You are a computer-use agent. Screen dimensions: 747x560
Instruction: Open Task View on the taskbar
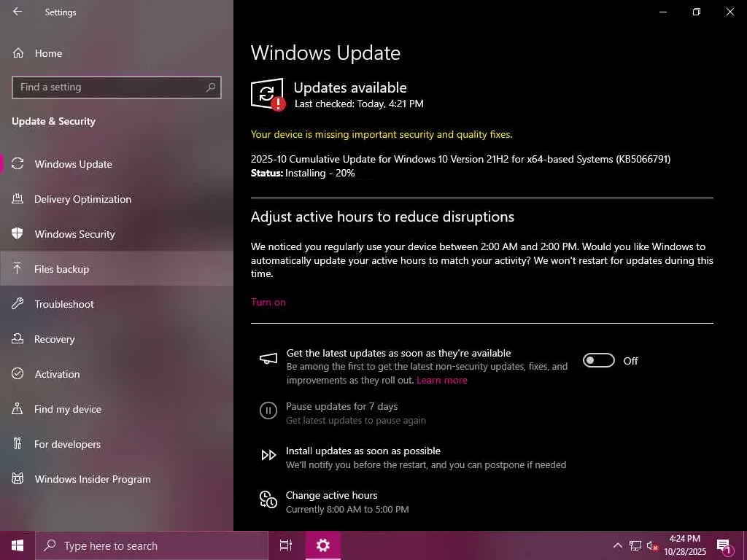pos(286,545)
